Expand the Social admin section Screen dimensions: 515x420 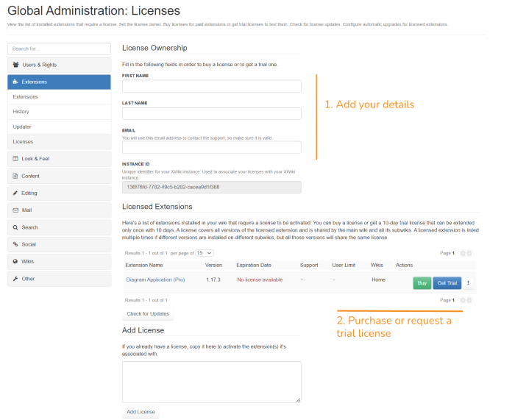click(x=59, y=244)
